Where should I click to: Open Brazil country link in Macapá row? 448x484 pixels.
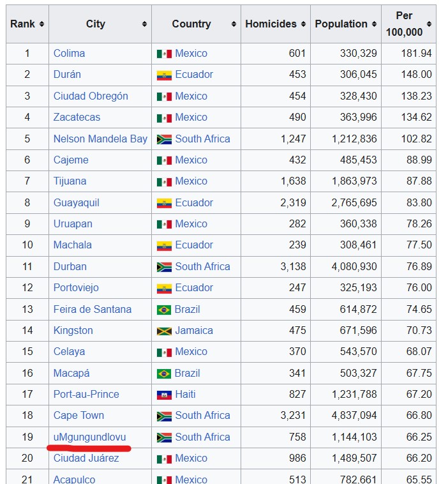pyautogui.click(x=187, y=373)
